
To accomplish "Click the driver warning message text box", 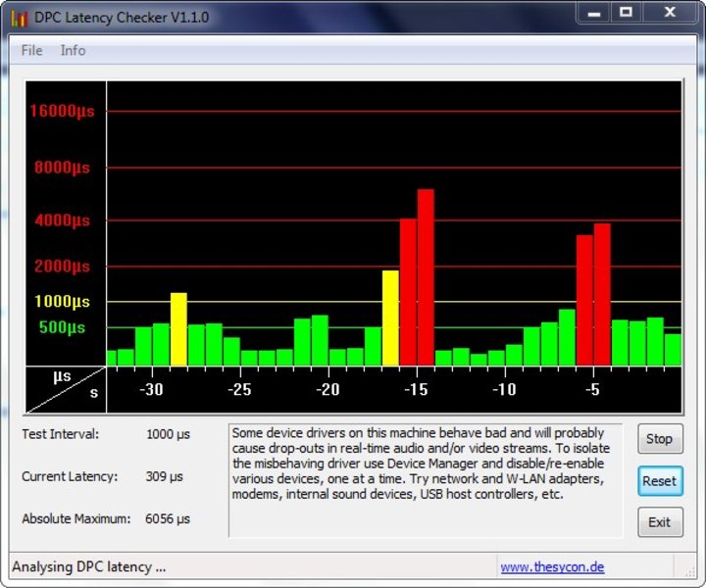I will (x=426, y=480).
